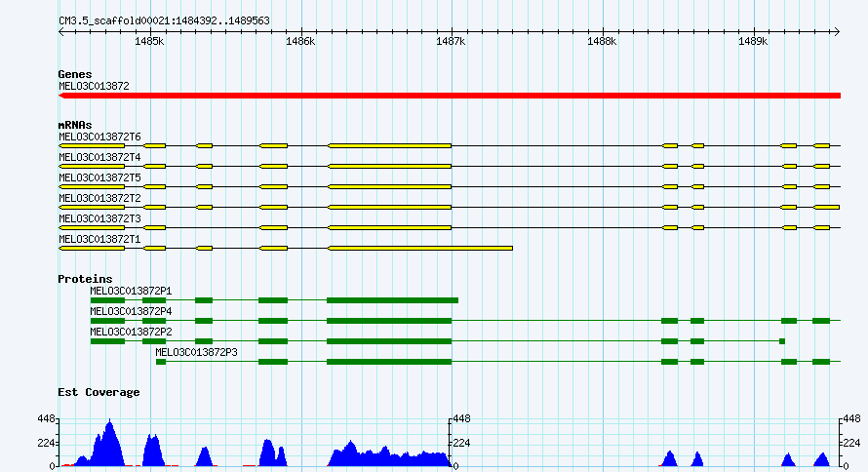Open the MELO3C013872T4 transcript label
Viewport: 868px width, 472px height.
point(99,157)
